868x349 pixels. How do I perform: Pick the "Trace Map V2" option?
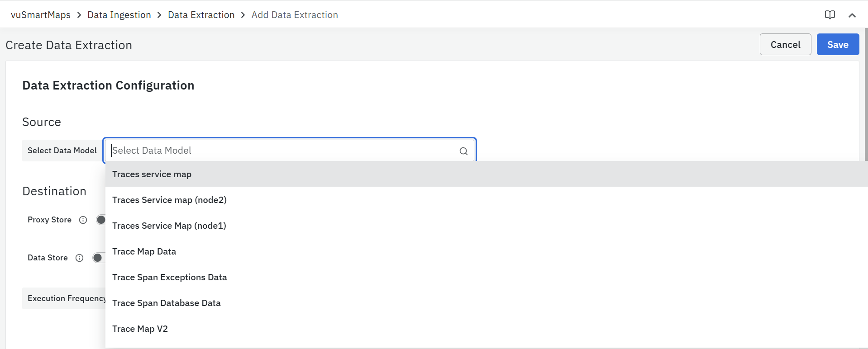pos(140,329)
